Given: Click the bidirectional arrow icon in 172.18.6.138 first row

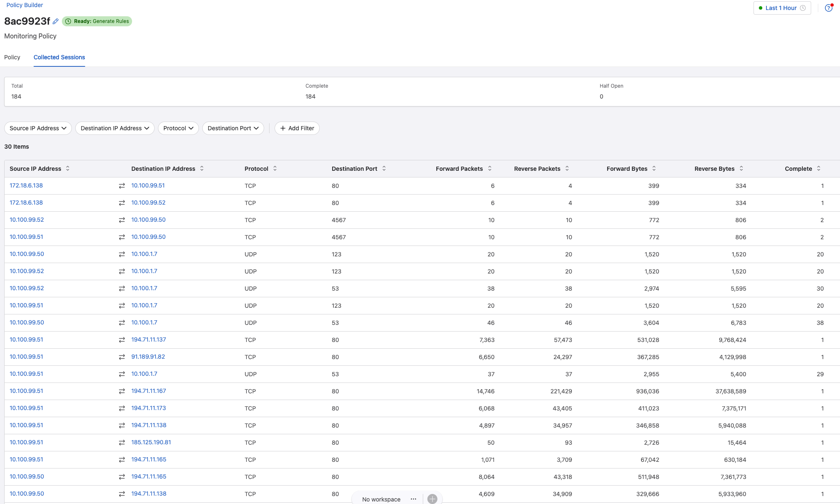Looking at the screenshot, I should 122,186.
